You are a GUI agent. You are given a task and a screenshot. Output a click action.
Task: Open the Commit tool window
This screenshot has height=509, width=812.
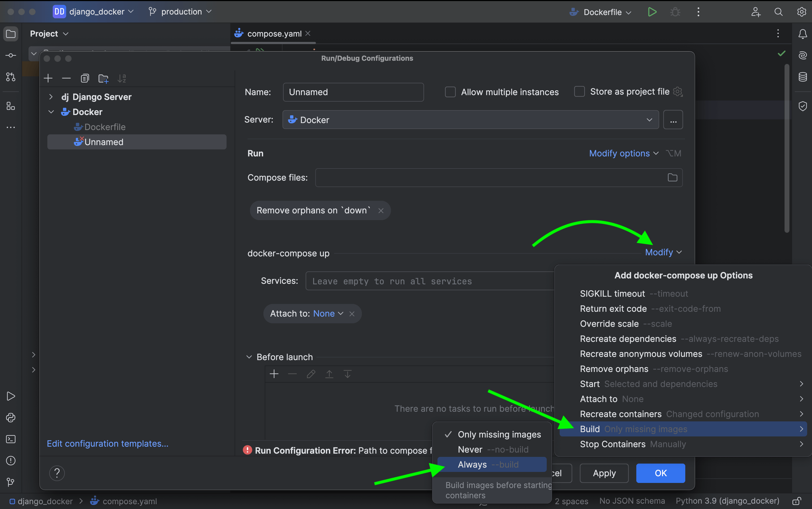point(10,55)
